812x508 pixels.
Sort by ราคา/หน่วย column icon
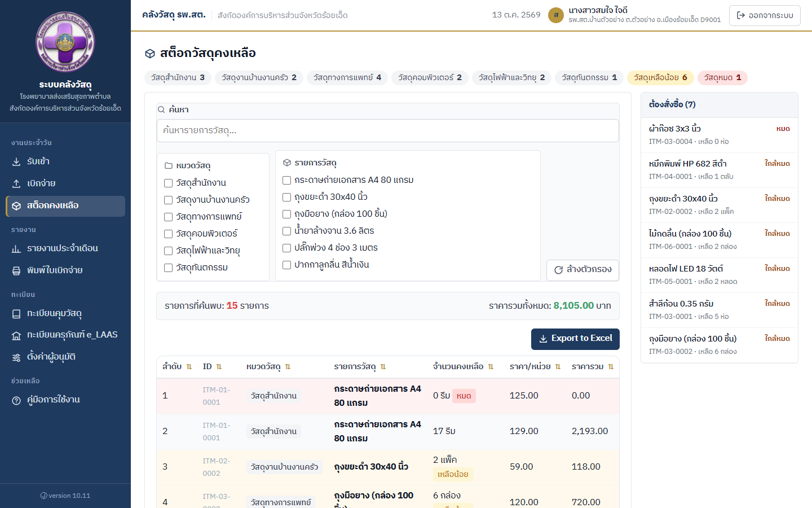click(558, 367)
